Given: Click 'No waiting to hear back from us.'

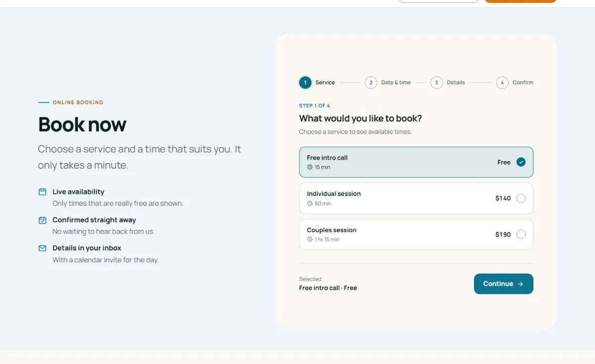Looking at the screenshot, I should [x=104, y=232].
